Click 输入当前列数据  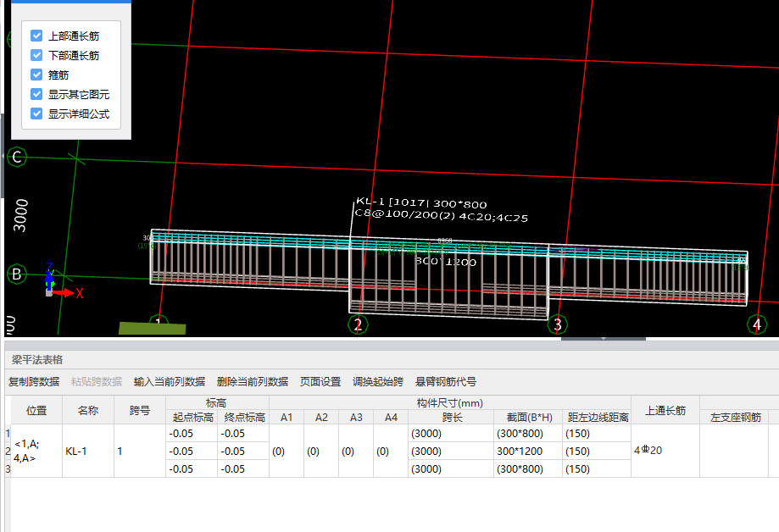[x=170, y=381]
